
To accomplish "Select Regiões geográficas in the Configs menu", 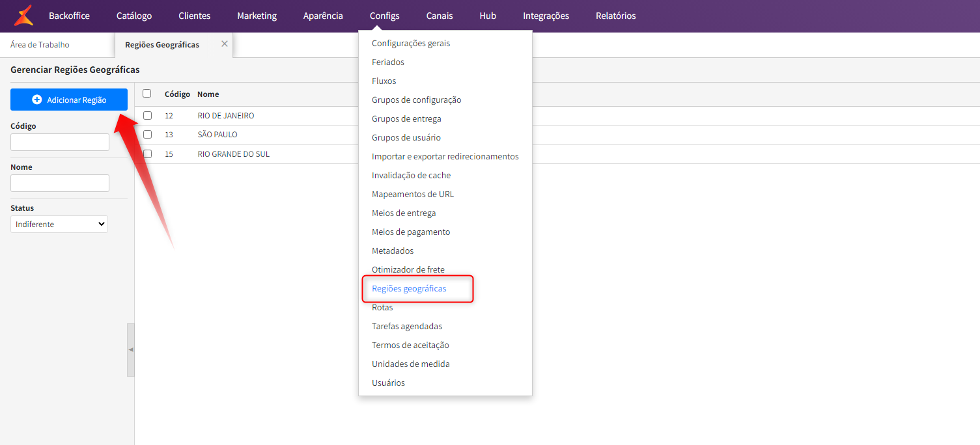I will (x=409, y=288).
